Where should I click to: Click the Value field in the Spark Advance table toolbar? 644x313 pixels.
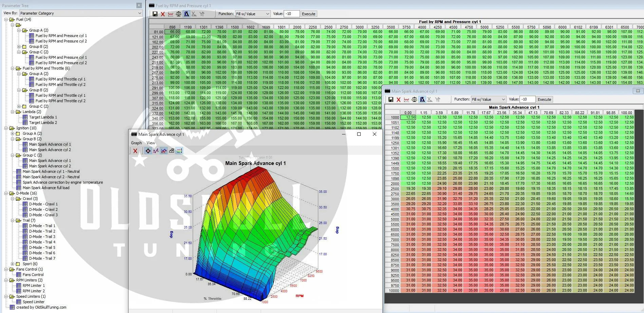pyautogui.click(x=527, y=99)
